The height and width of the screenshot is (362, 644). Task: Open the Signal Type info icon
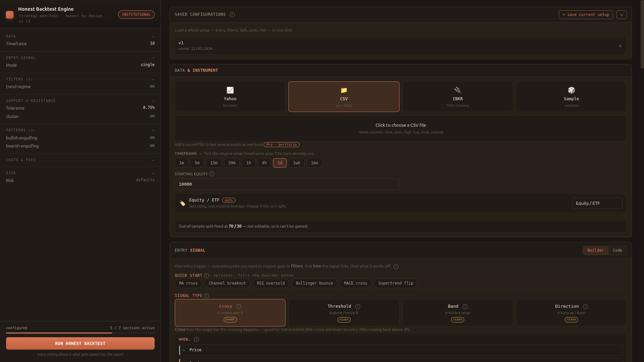pos(206,296)
